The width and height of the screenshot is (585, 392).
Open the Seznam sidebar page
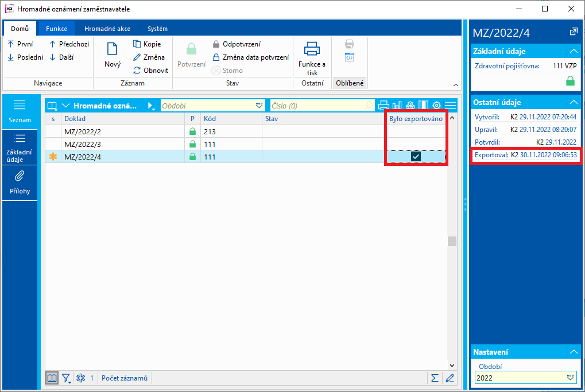tap(20, 111)
